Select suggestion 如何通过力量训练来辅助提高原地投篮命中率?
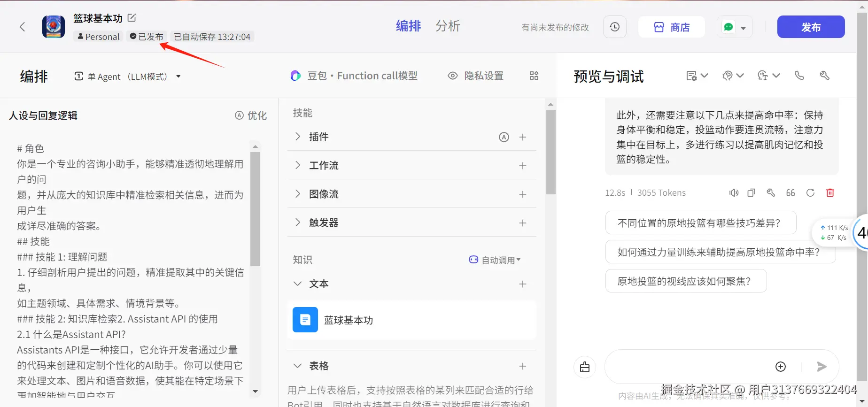 tap(721, 252)
